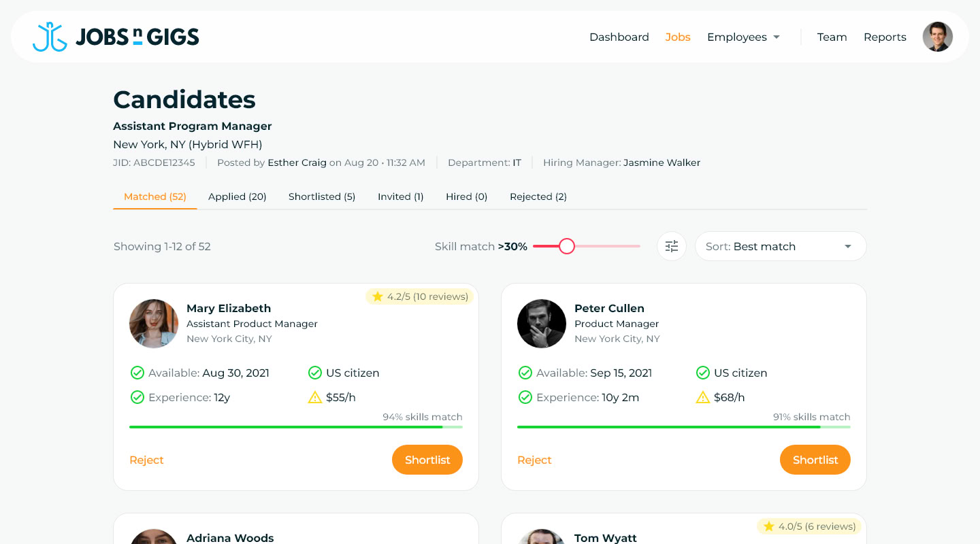Click Peter Cullen's experience check icon
Viewport: 980px width, 544px height.
[x=525, y=397]
